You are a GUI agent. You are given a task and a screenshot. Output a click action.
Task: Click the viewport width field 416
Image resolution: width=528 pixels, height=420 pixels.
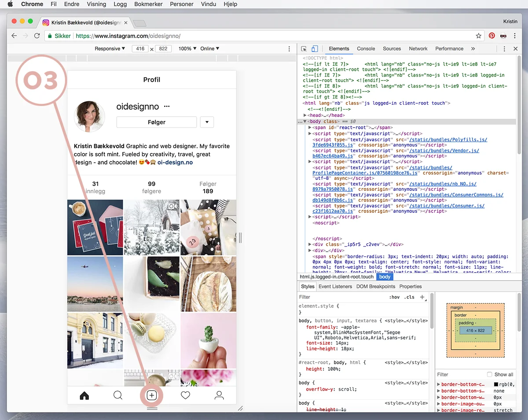(x=140, y=49)
